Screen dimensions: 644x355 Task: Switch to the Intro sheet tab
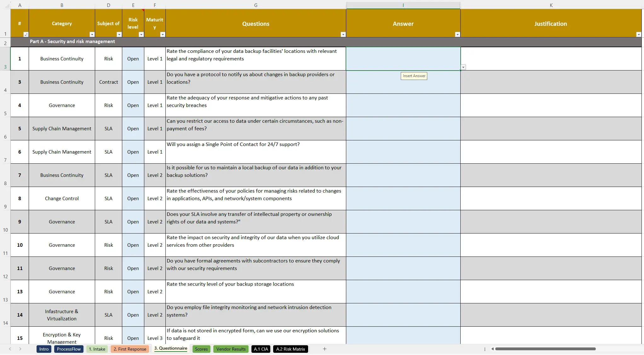click(43, 349)
